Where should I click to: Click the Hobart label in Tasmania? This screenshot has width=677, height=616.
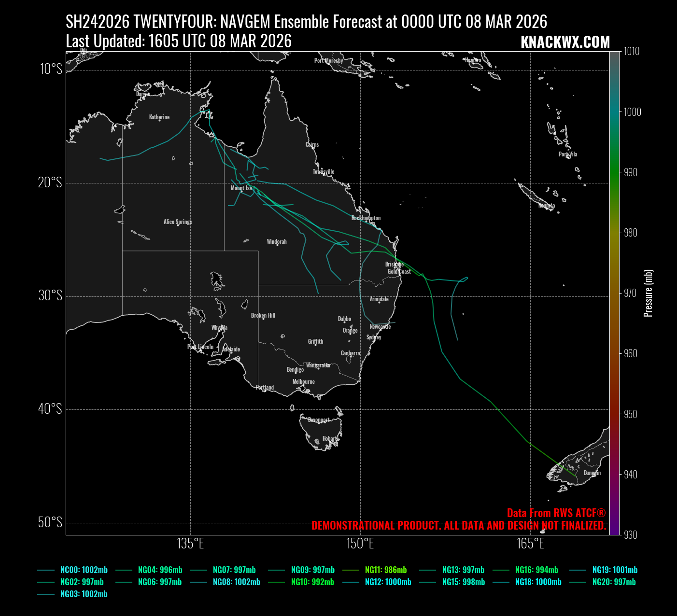[330, 438]
